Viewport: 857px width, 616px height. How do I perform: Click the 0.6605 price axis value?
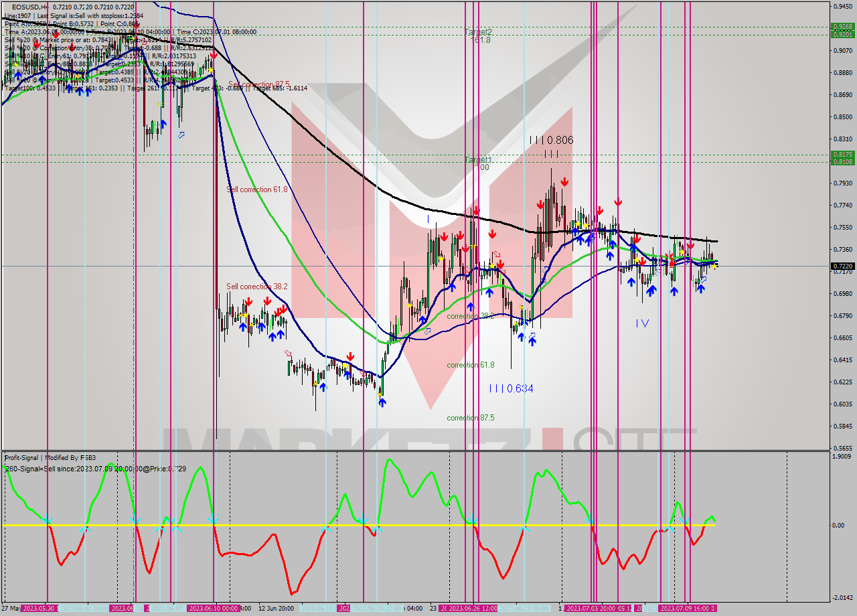842,337
